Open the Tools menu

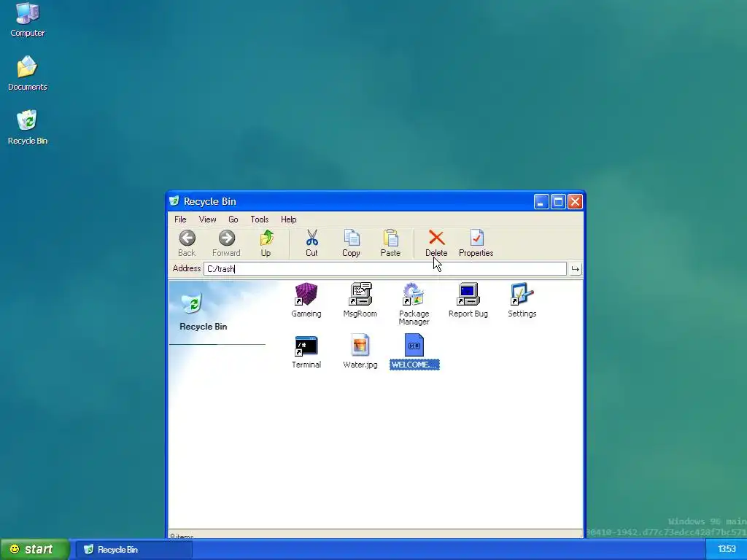260,219
